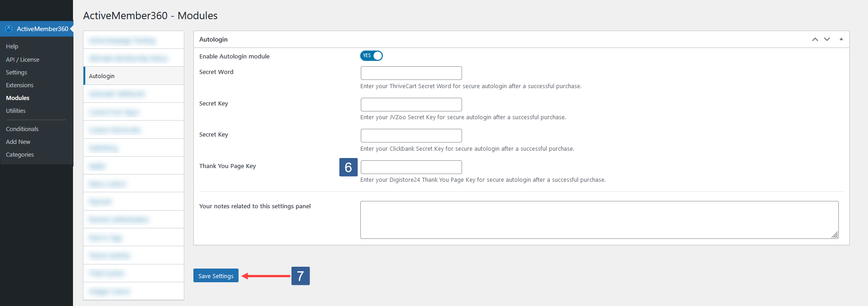Click the ThriveCart Secret Word input field
Image resolution: width=868 pixels, height=306 pixels.
(x=411, y=73)
